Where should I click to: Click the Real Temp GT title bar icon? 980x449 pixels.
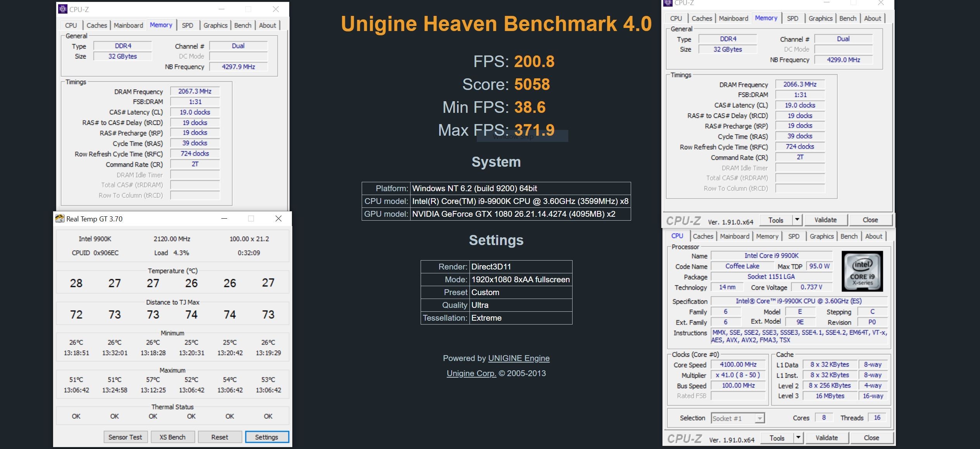(60, 219)
